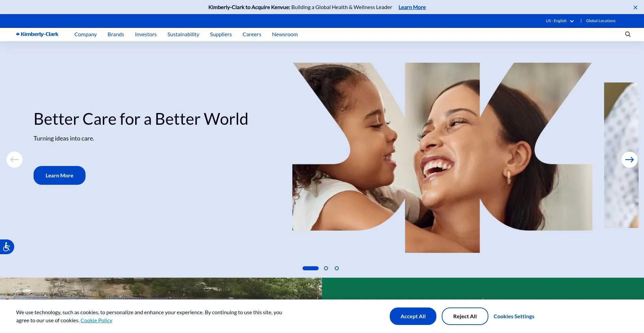
Task: Go to the Sustainability section
Action: pos(183,34)
